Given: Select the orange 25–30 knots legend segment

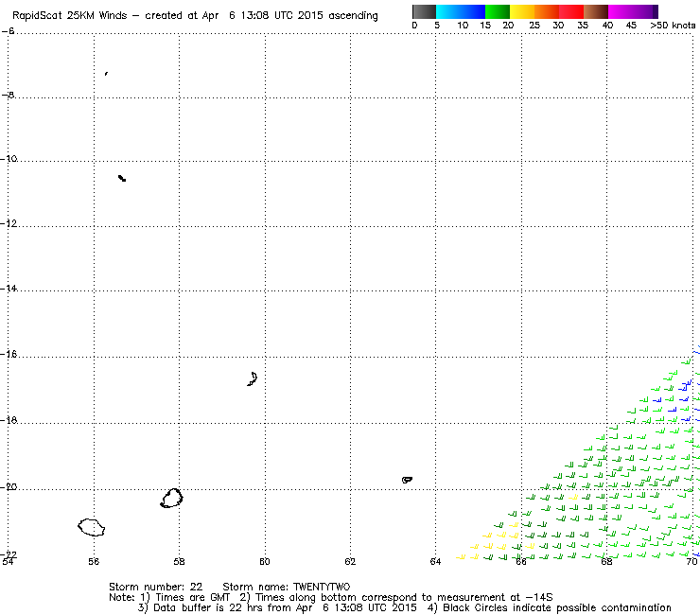Looking at the screenshot, I should [x=547, y=11].
